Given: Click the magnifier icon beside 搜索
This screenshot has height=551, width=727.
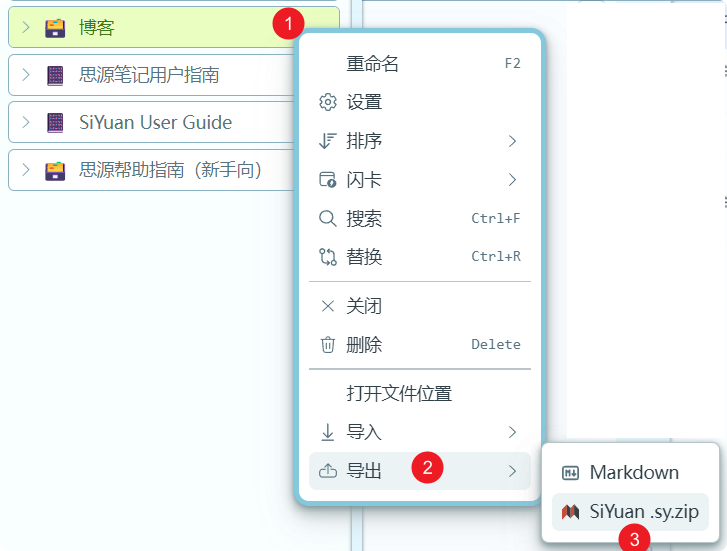Looking at the screenshot, I should click(328, 218).
